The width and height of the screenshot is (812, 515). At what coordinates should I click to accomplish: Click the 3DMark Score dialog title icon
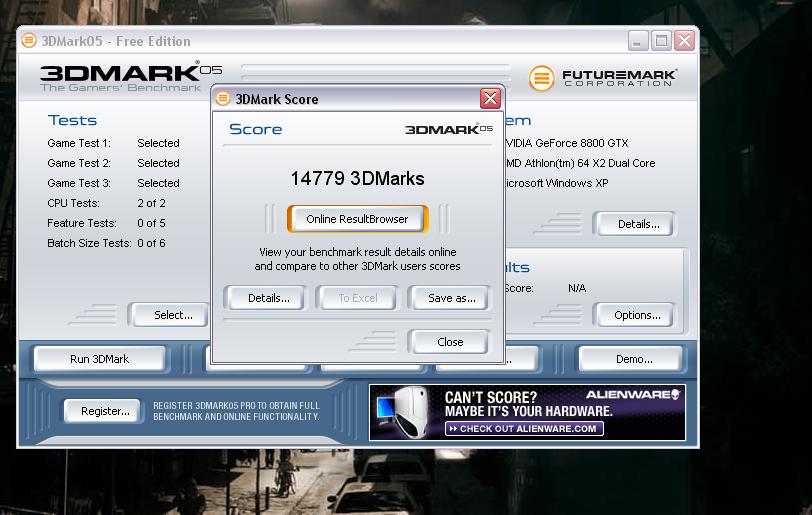[x=223, y=98]
